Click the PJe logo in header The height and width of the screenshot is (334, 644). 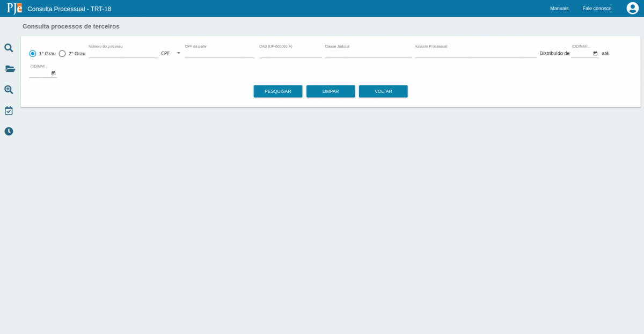pos(14,9)
